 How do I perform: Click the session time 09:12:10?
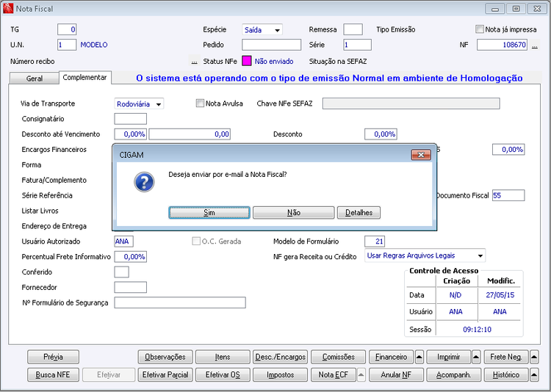[x=478, y=330]
